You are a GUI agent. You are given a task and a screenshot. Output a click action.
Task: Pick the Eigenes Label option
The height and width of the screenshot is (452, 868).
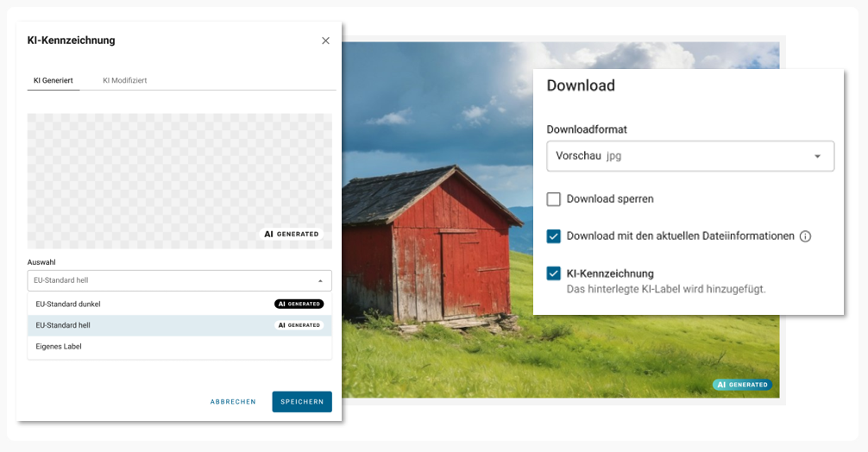(x=179, y=346)
